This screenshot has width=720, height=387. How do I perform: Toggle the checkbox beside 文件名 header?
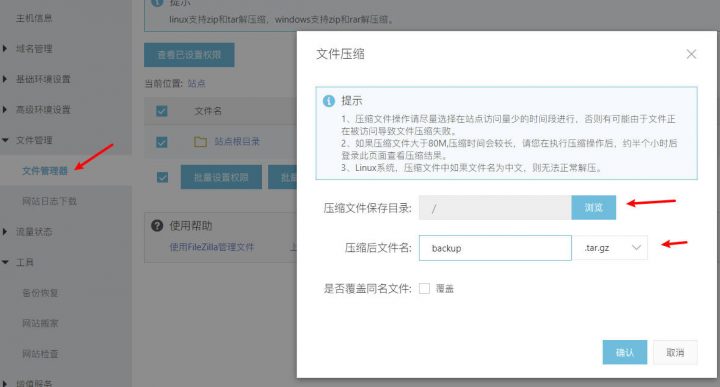tap(162, 111)
